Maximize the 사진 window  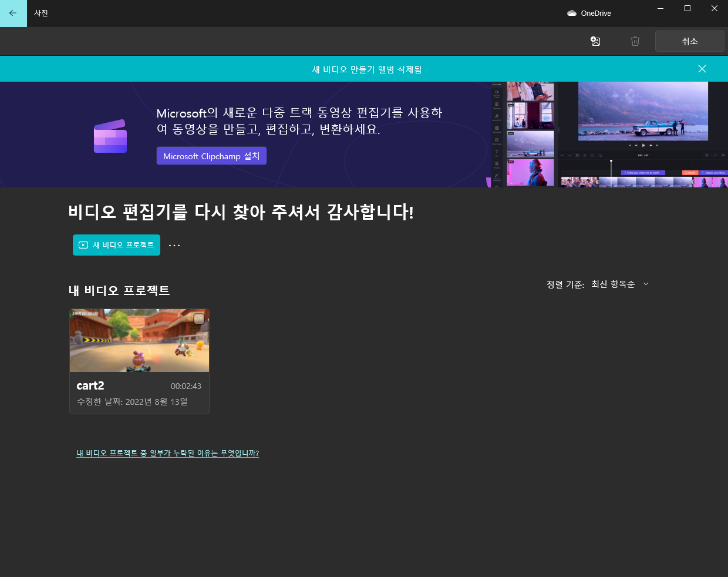(687, 8)
